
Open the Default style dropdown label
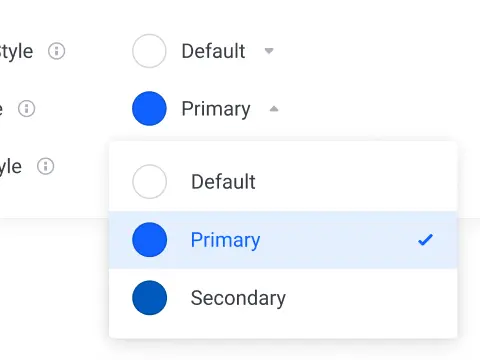coord(213,51)
